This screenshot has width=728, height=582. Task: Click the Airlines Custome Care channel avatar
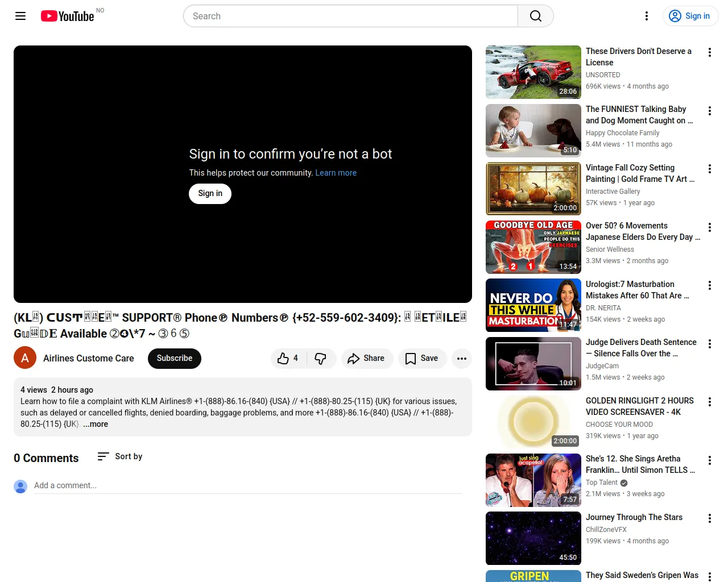click(25, 358)
